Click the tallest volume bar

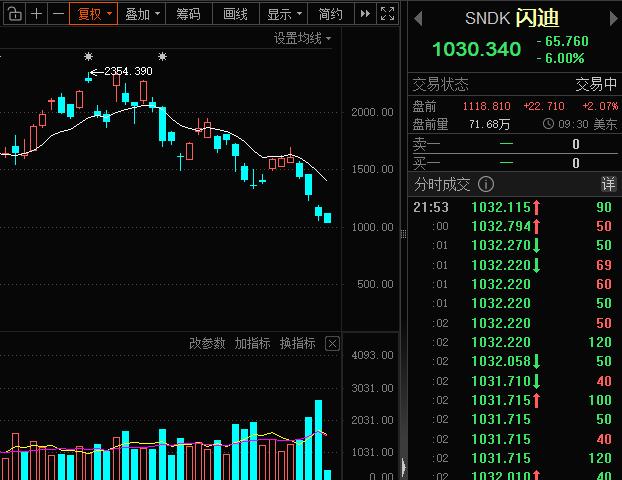point(319,440)
